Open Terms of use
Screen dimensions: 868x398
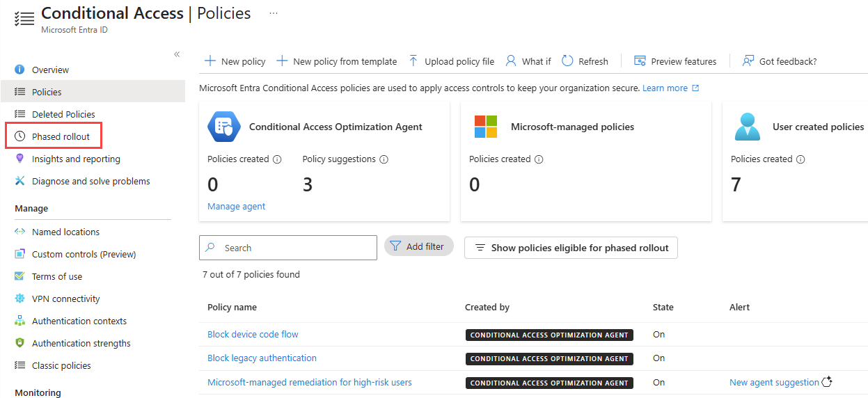57,276
